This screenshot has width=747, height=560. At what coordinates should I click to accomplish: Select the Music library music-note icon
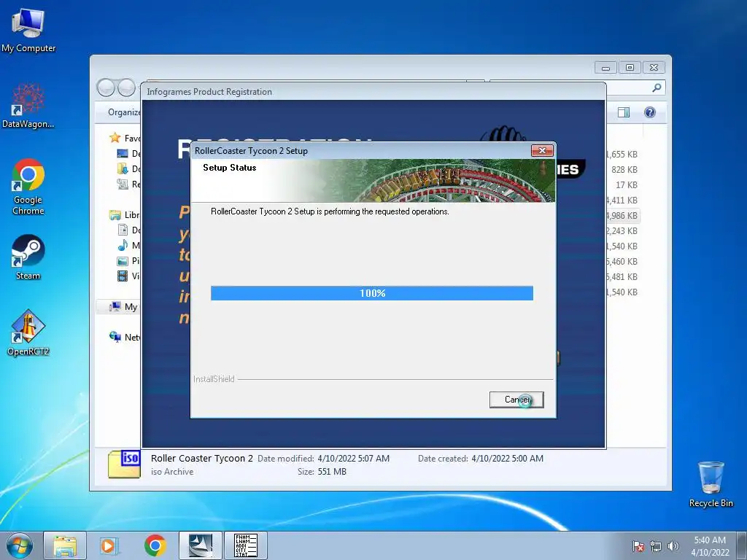tap(123, 245)
